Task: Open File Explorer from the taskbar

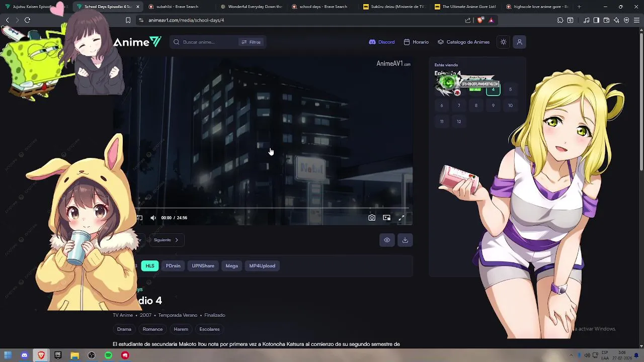Action: [74, 355]
